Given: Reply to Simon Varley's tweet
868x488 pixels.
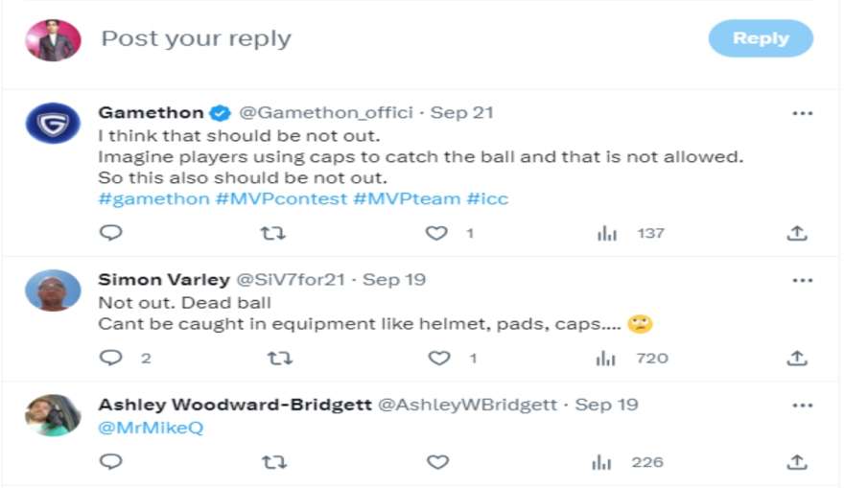Looking at the screenshot, I should pyautogui.click(x=111, y=358).
